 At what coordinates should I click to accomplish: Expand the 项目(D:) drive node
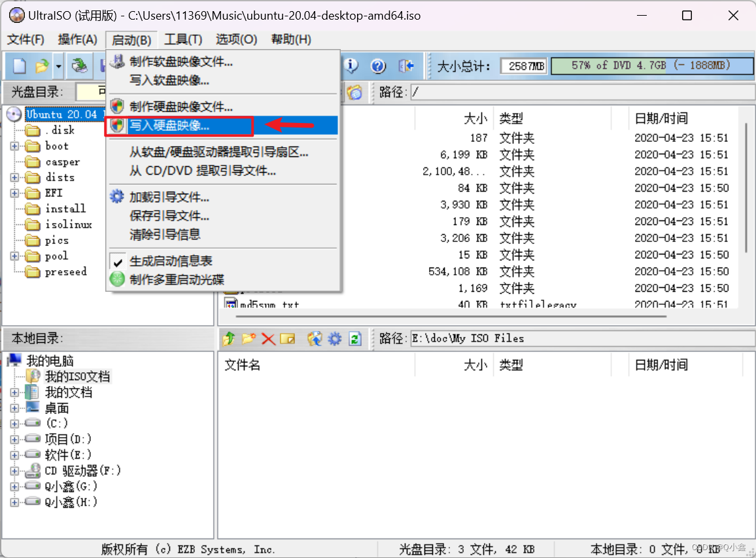(x=14, y=440)
